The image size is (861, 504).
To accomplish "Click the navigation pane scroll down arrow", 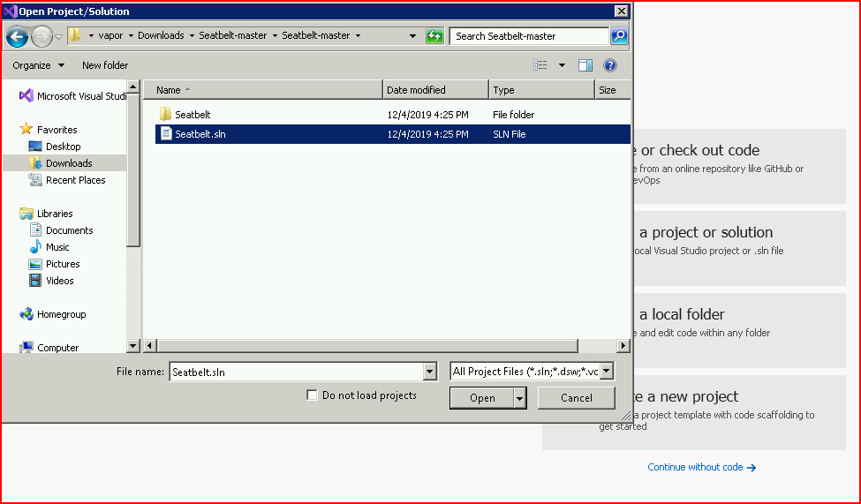I will (x=133, y=346).
